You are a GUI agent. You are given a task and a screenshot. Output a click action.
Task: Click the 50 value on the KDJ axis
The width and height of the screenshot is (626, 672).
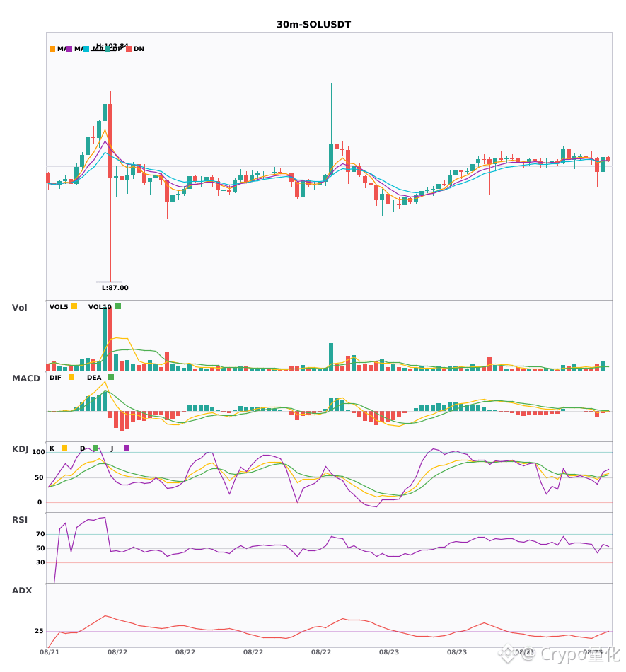40,477
